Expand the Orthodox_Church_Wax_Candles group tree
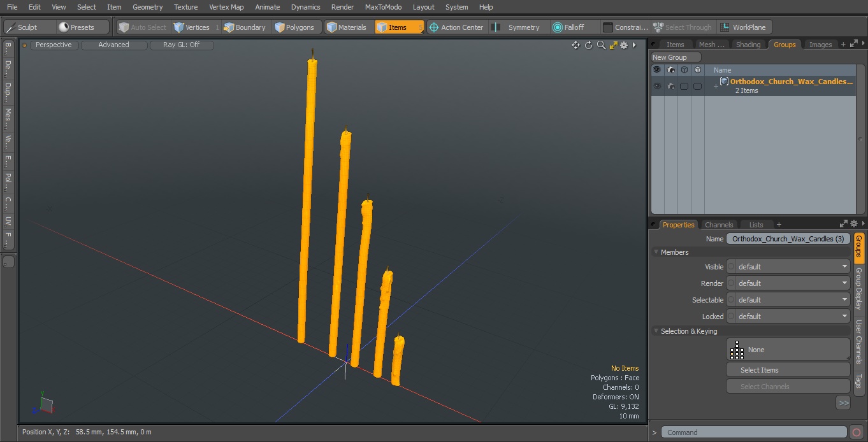Image resolution: width=868 pixels, height=442 pixels. (x=716, y=86)
